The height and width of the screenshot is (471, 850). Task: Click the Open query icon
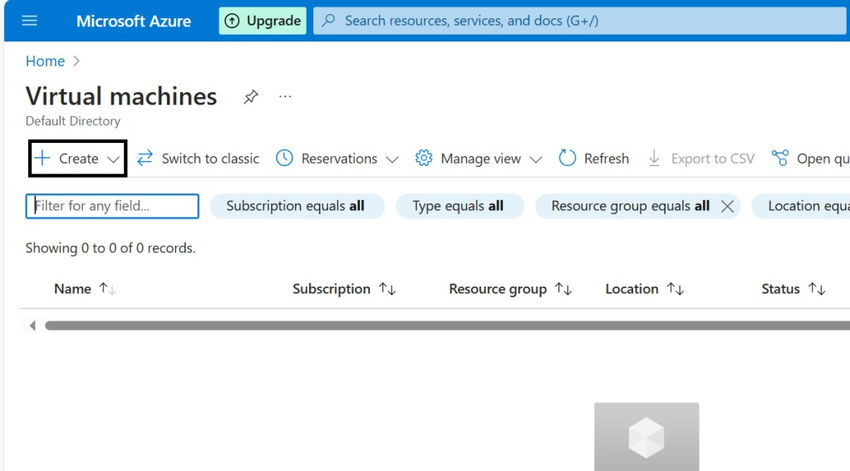point(780,158)
